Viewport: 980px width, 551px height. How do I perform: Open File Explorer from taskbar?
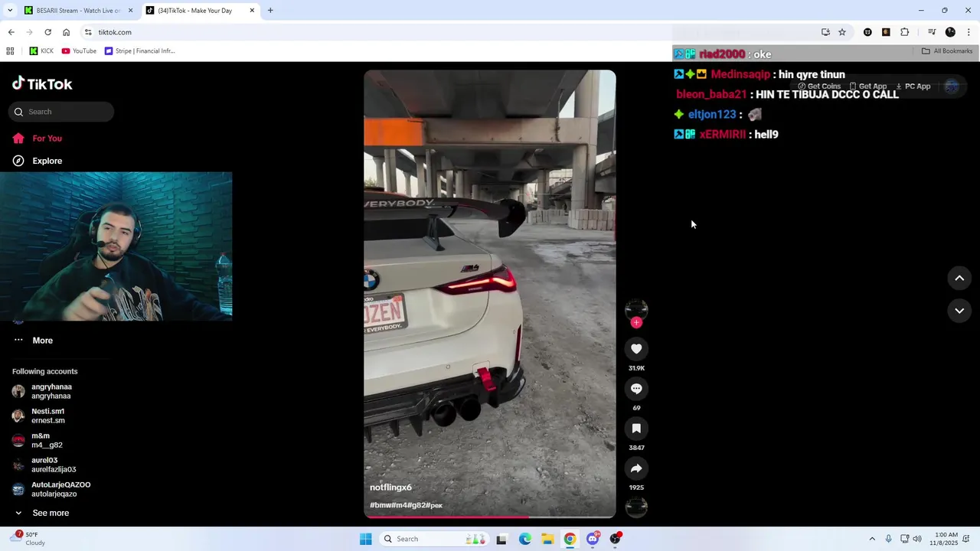point(547,539)
